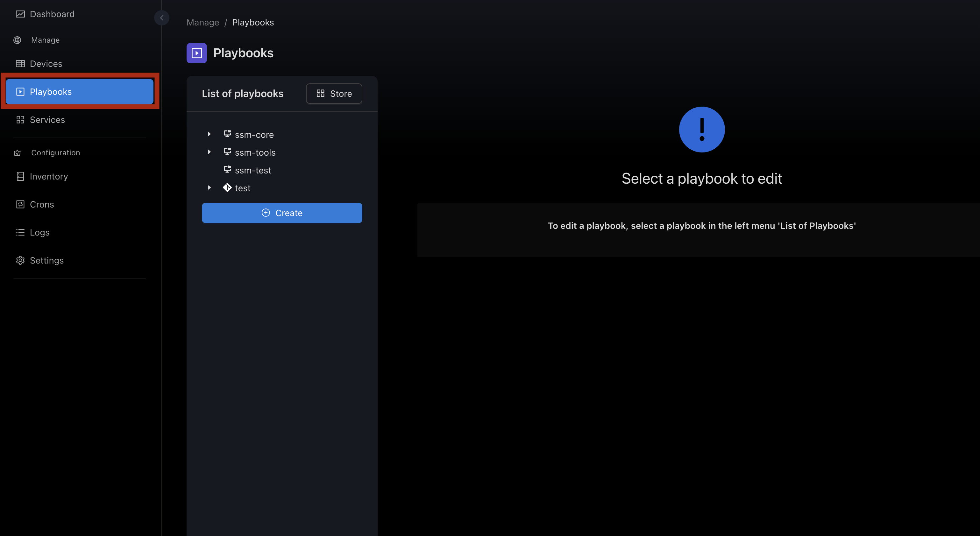Image resolution: width=980 pixels, height=536 pixels.
Task: Click the Configuration sidebar item
Action: coord(55,152)
